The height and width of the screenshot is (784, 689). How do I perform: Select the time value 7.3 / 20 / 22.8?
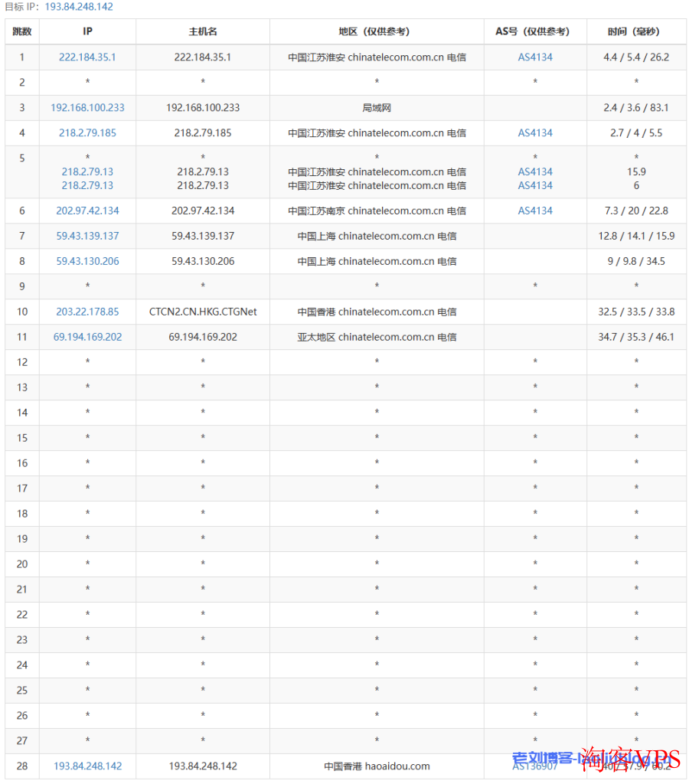point(636,211)
